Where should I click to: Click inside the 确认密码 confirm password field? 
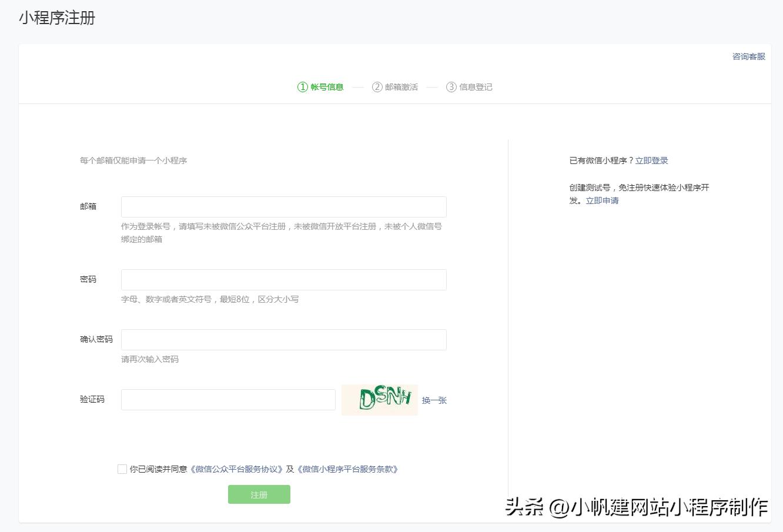pos(283,339)
